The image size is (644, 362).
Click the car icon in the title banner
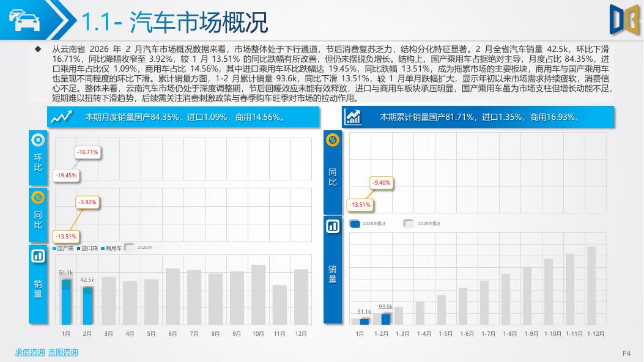24,20
